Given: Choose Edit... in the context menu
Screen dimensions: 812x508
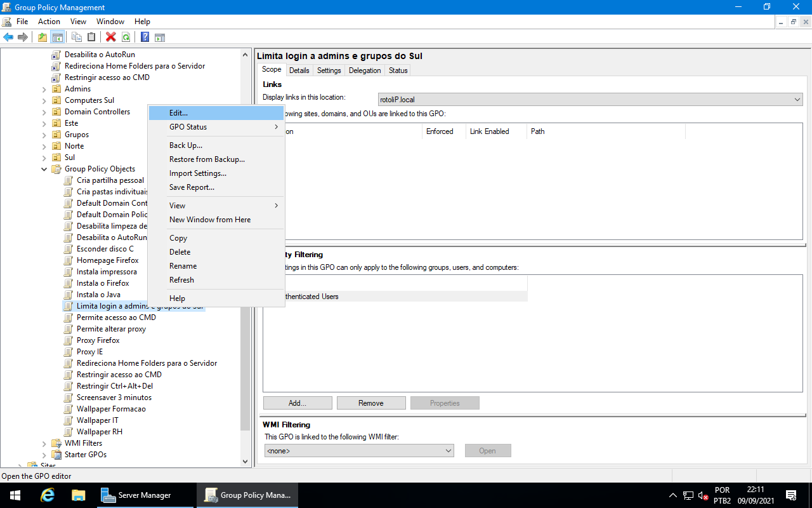Looking at the screenshot, I should [x=178, y=113].
